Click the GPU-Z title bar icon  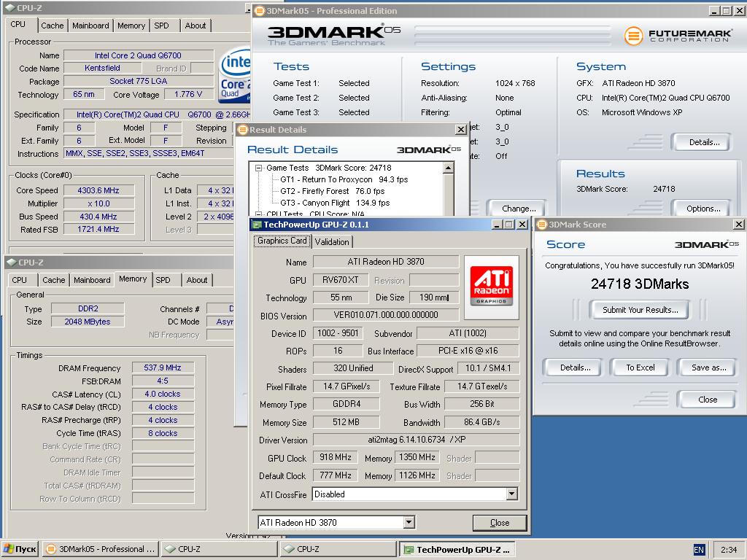point(257,225)
